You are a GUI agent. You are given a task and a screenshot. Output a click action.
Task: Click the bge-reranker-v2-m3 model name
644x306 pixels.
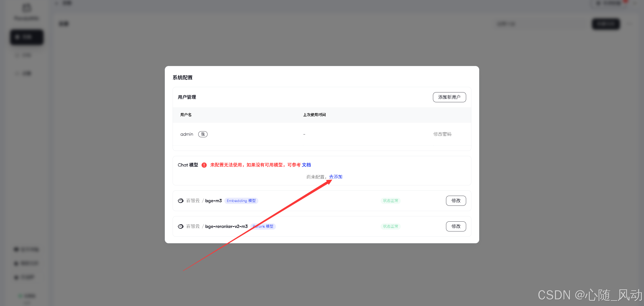coord(226,226)
